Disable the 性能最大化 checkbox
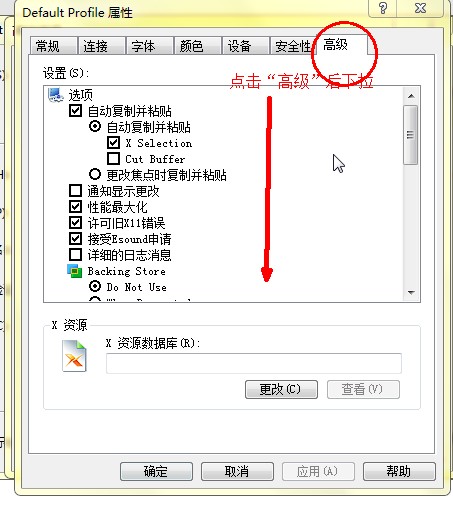 click(x=75, y=207)
